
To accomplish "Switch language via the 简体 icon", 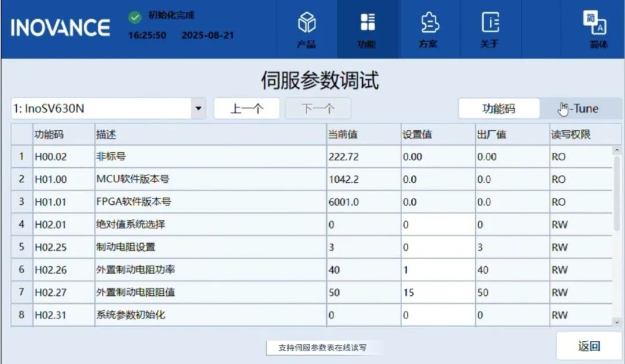I will coord(595,23).
